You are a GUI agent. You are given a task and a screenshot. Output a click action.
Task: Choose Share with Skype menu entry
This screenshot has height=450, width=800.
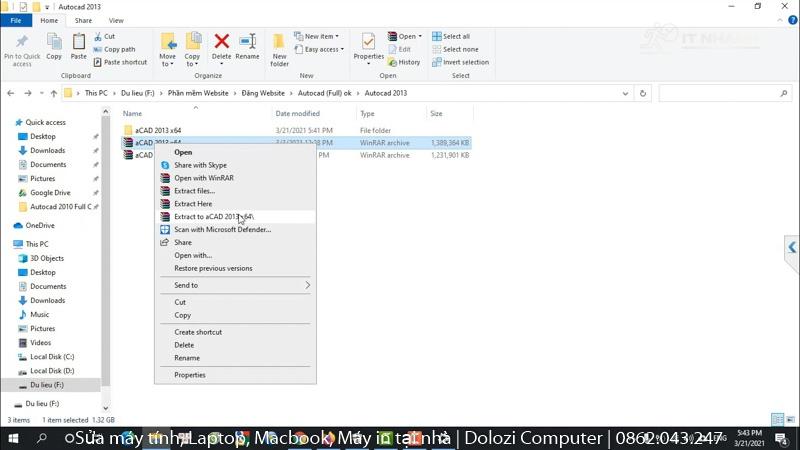point(201,165)
